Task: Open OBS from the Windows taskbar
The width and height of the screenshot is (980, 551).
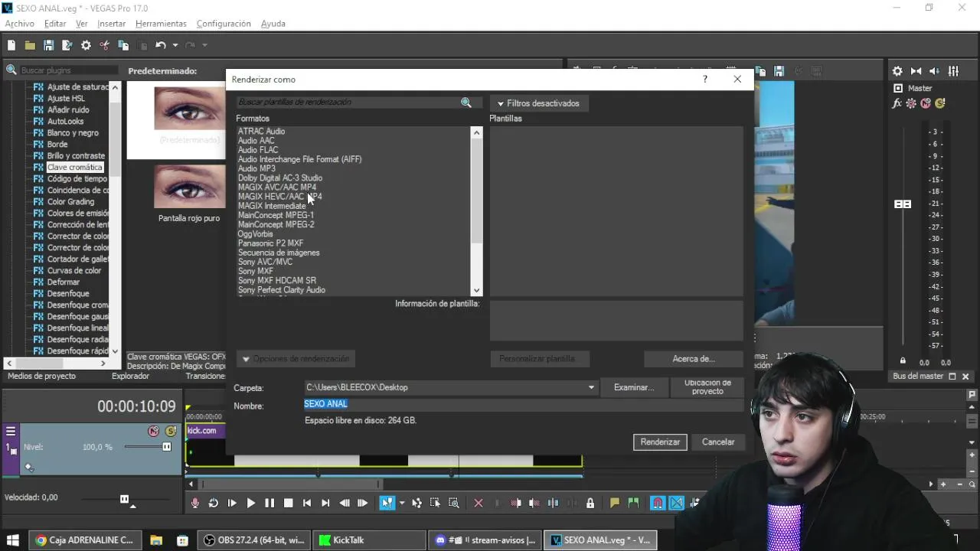Action: point(255,540)
